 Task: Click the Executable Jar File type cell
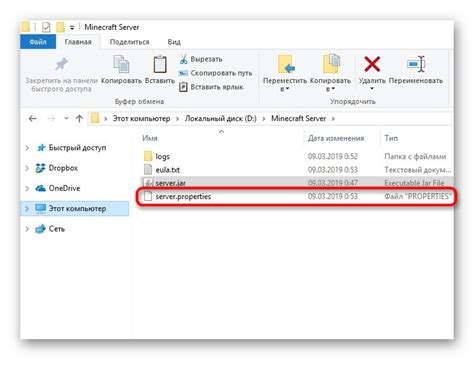coord(414,183)
